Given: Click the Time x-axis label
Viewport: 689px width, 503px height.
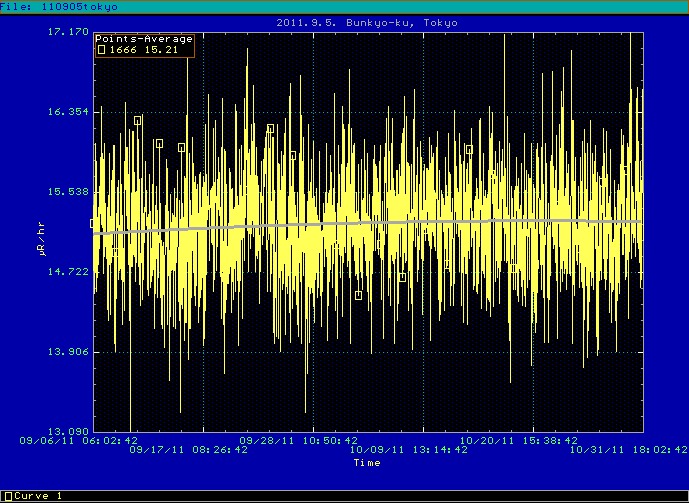Looking at the screenshot, I should point(366,462).
